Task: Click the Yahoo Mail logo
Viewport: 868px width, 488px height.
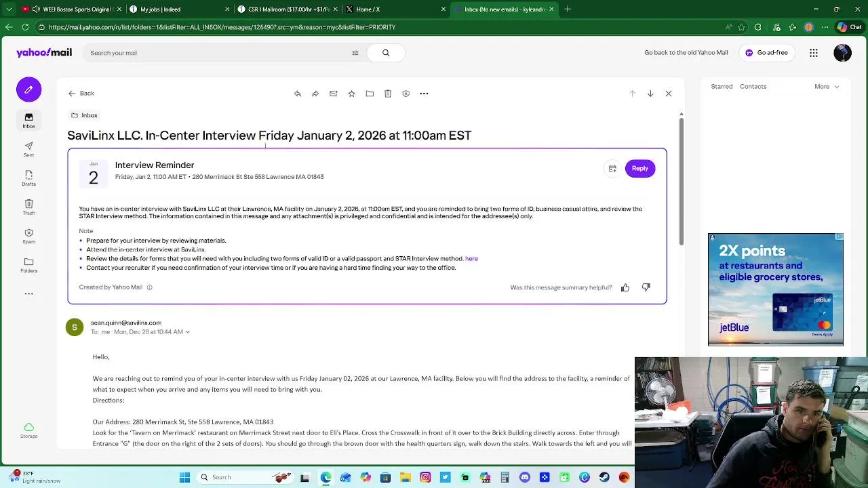Action: point(44,53)
